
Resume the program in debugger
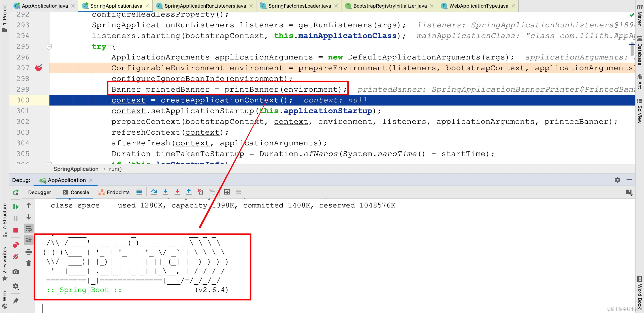tap(16, 207)
